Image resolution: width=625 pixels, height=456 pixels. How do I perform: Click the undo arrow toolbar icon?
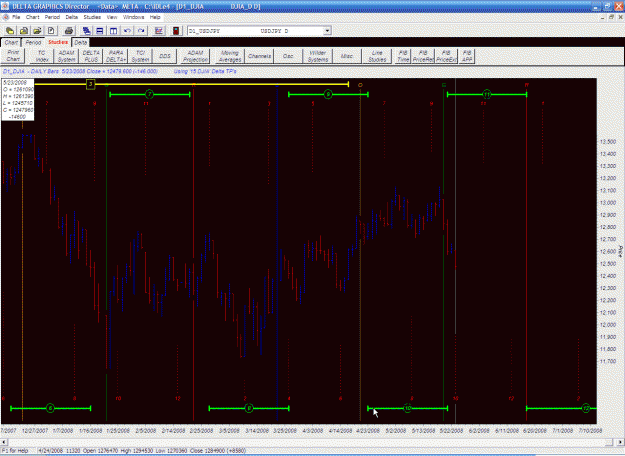point(128,31)
